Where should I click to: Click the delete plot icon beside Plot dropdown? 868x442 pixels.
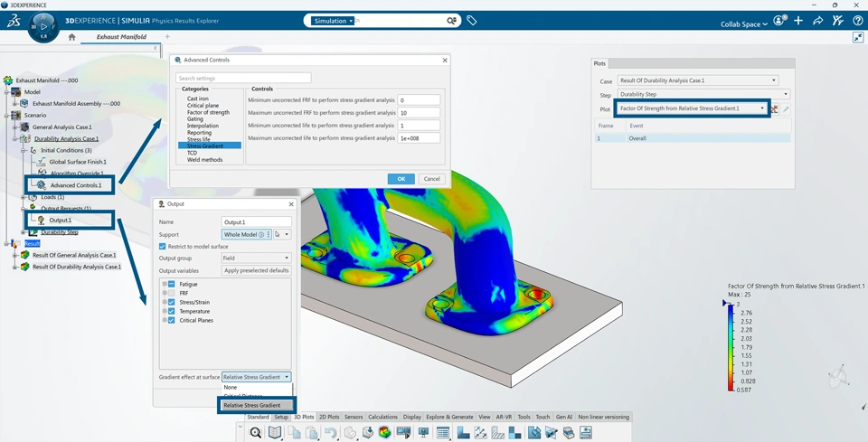click(775, 109)
